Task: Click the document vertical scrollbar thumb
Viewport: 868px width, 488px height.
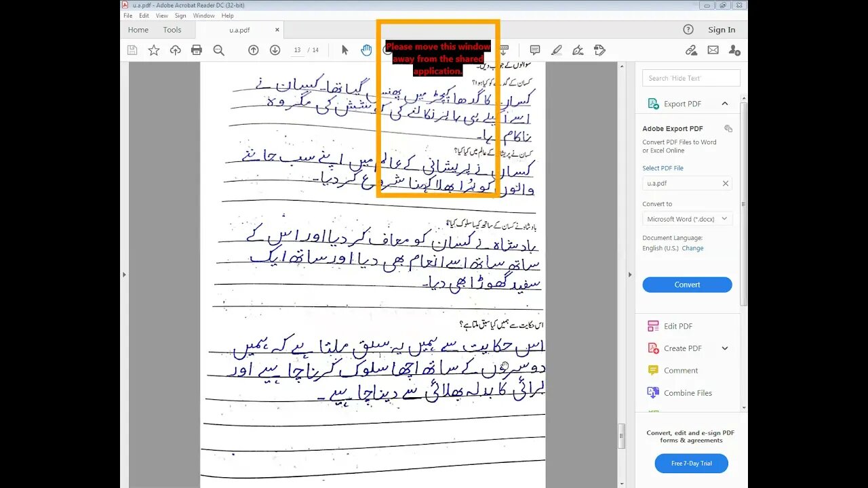Action: (622, 437)
